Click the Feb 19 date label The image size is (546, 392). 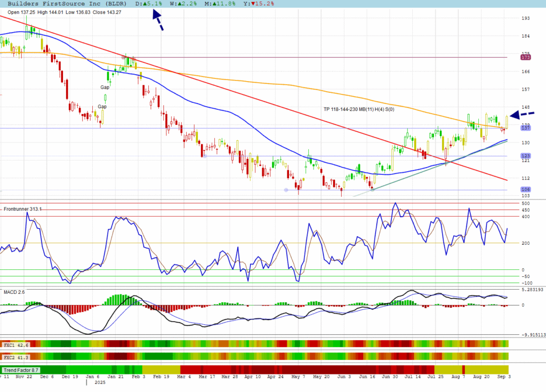[161, 377]
